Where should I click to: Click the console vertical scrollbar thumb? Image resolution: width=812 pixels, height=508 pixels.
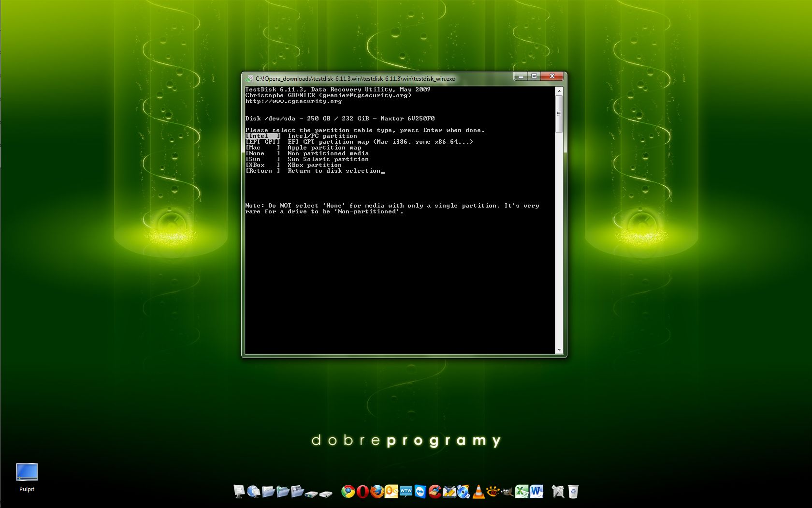[559, 114]
